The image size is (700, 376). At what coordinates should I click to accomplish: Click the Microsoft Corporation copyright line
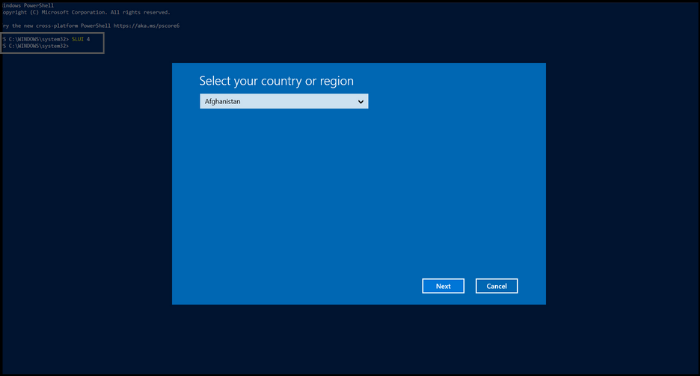click(86, 12)
